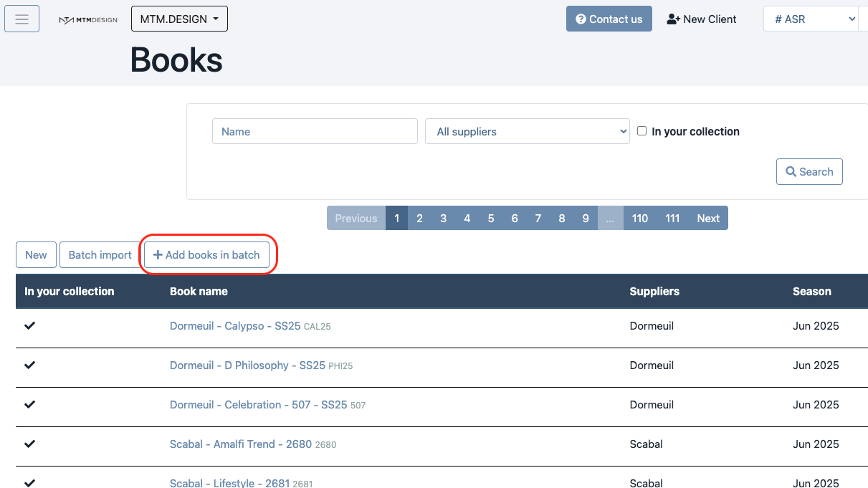Click the Book name column header
The image size is (868, 488).
point(199,291)
